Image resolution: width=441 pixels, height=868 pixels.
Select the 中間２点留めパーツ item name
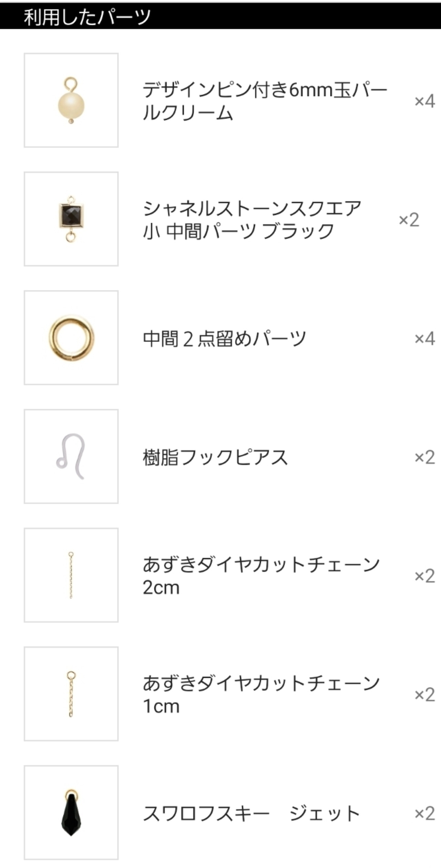224,339
